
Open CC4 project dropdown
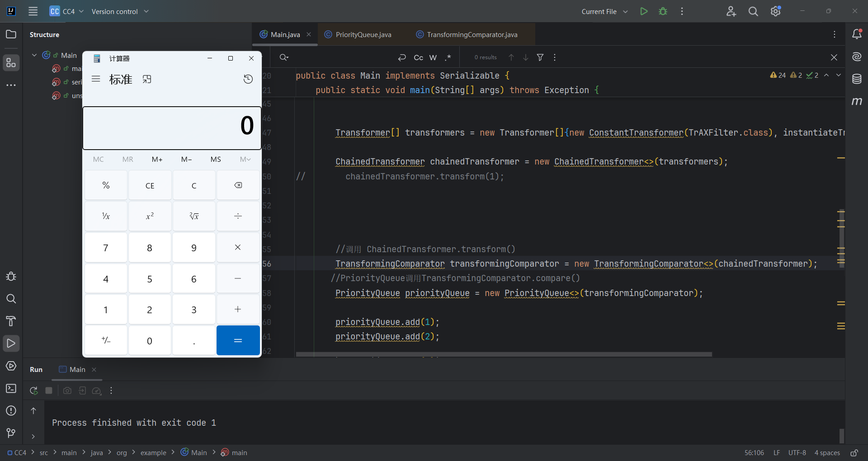click(67, 11)
